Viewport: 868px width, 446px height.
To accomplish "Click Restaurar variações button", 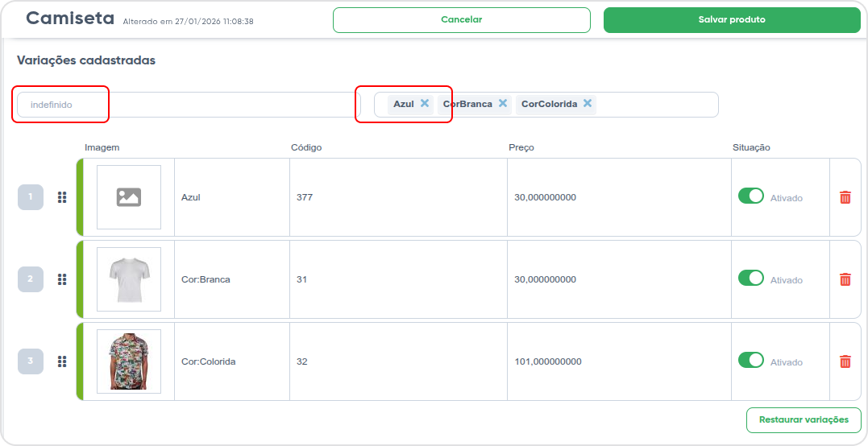I will tap(804, 420).
